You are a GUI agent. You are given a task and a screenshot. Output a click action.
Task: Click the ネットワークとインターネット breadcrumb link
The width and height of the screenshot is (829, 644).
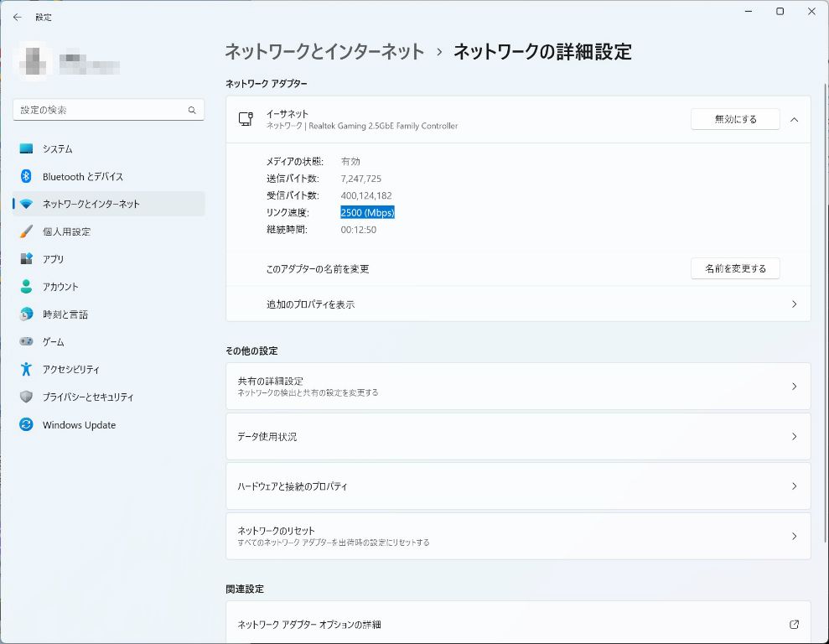(x=324, y=52)
